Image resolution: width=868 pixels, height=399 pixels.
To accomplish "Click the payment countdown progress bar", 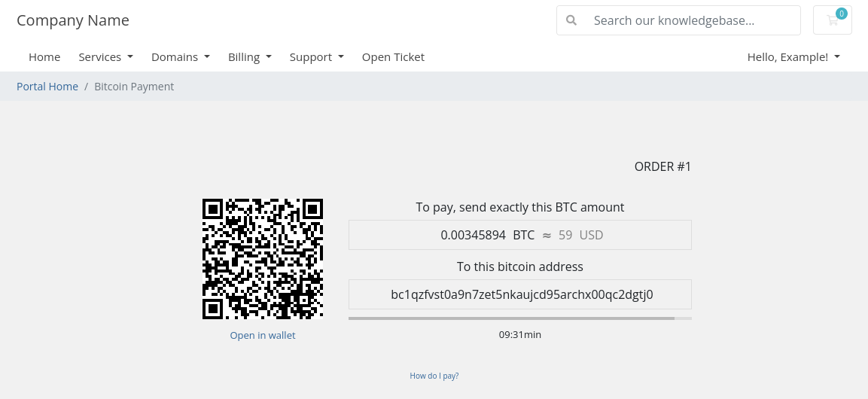I will click(x=519, y=318).
